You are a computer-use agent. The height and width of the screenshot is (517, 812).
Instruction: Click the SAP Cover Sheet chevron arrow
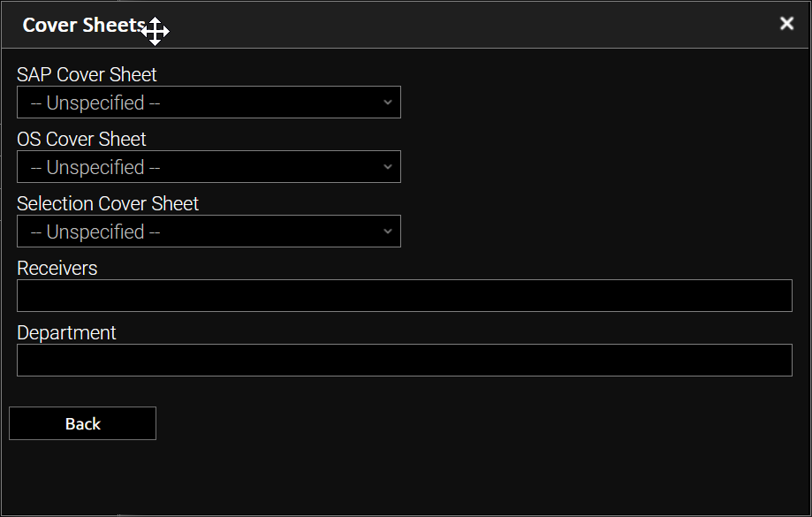pos(387,103)
